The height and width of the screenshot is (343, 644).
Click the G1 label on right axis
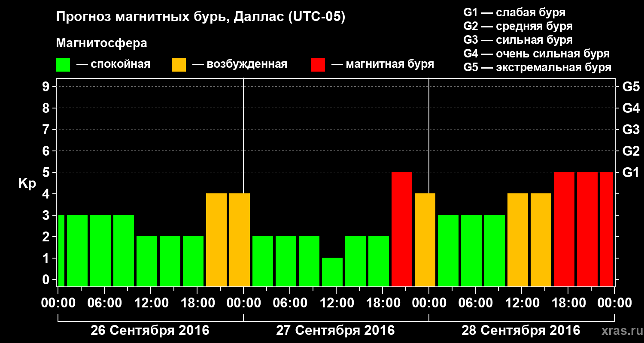tap(631, 173)
